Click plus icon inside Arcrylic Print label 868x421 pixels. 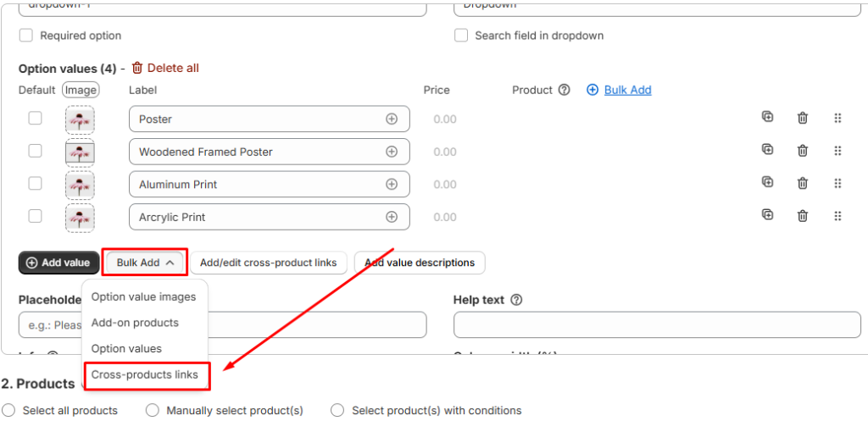click(392, 217)
